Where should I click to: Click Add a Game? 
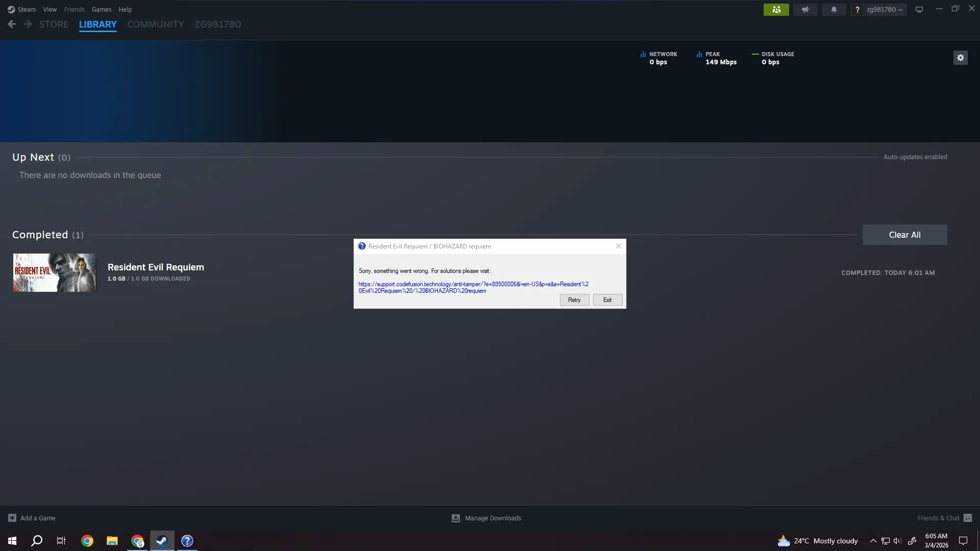pyautogui.click(x=32, y=518)
